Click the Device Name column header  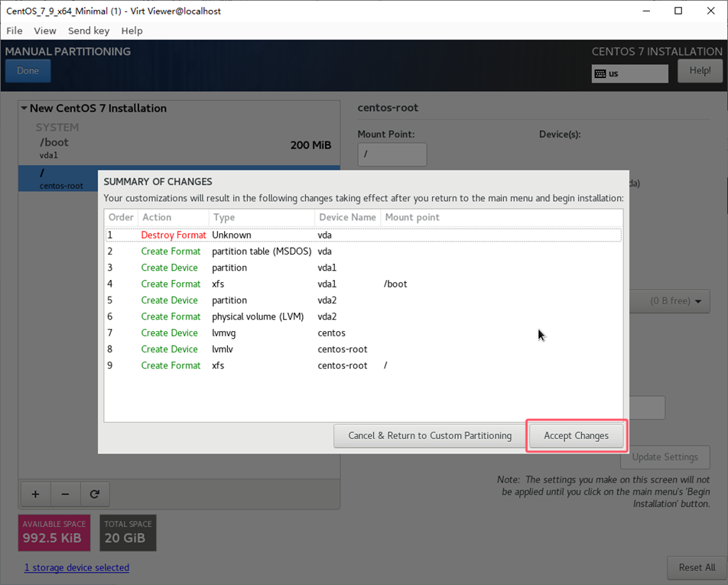(347, 217)
